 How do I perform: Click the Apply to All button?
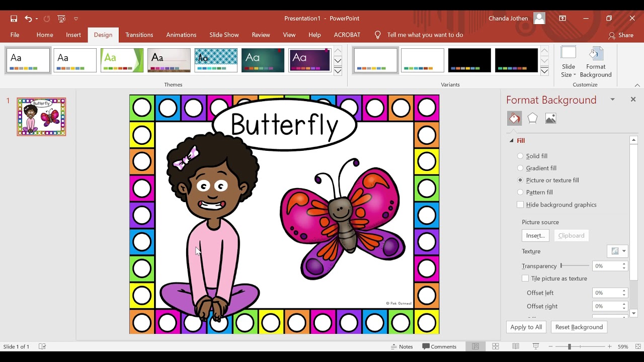pyautogui.click(x=526, y=327)
